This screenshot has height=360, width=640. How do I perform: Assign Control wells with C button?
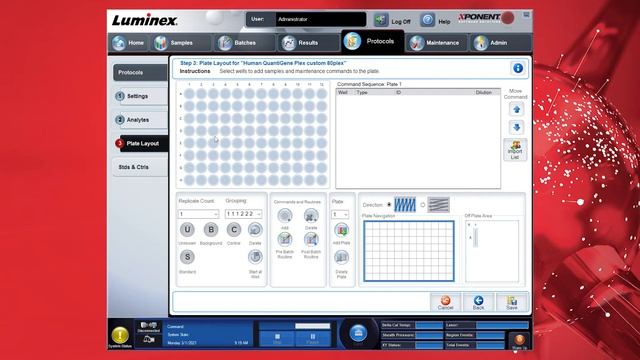tap(234, 229)
